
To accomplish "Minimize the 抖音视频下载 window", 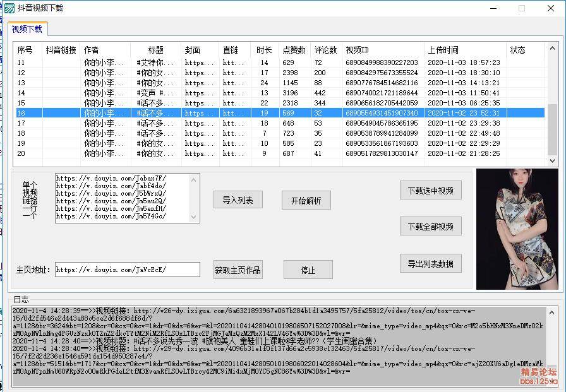I will pos(494,8).
